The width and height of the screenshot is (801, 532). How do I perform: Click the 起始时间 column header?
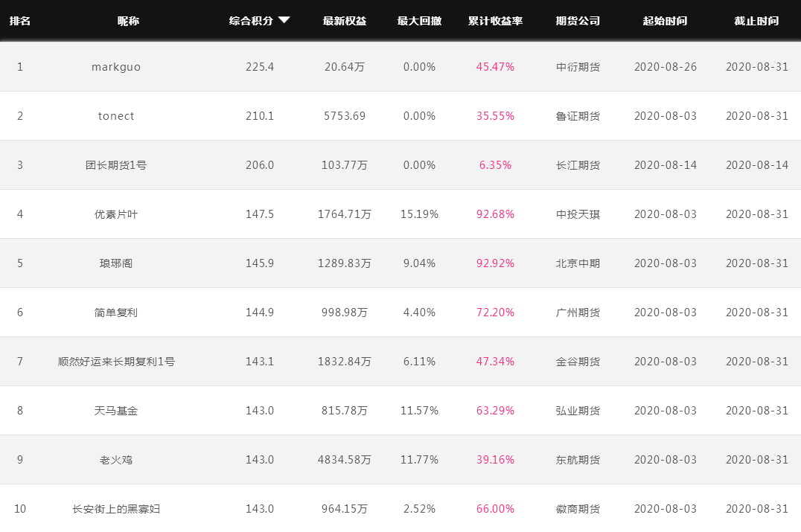[665, 21]
